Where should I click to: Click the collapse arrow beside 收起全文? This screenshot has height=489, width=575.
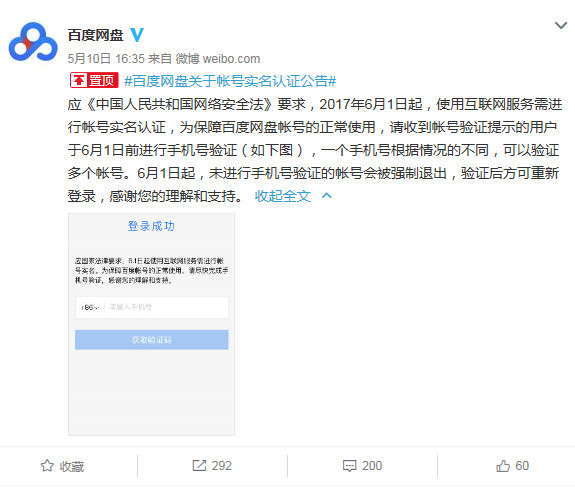click(326, 196)
